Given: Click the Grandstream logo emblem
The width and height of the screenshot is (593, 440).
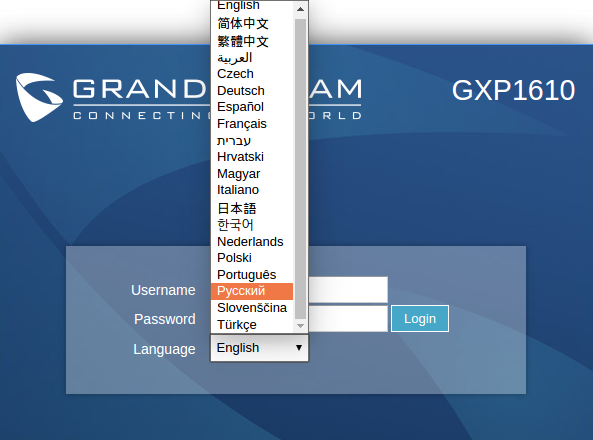Looking at the screenshot, I should point(39,97).
